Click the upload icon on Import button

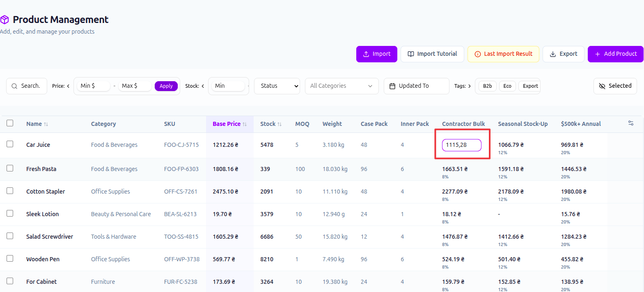366,54
